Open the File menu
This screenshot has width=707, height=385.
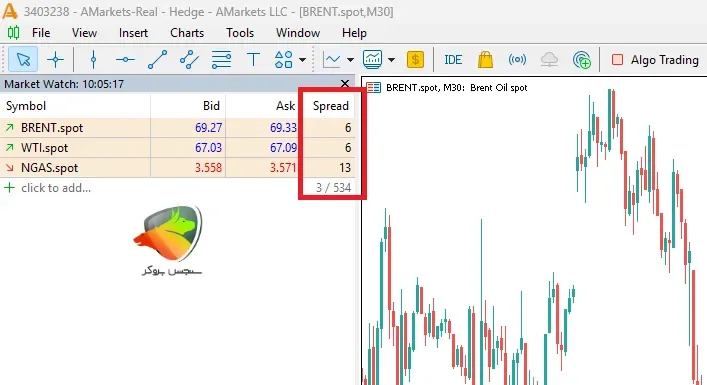[x=41, y=33]
